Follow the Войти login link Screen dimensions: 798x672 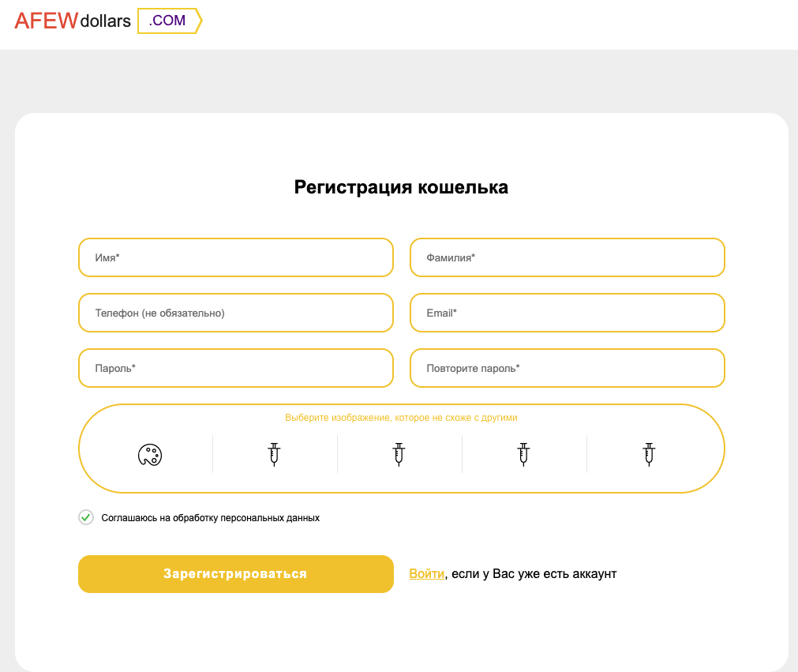(x=426, y=574)
